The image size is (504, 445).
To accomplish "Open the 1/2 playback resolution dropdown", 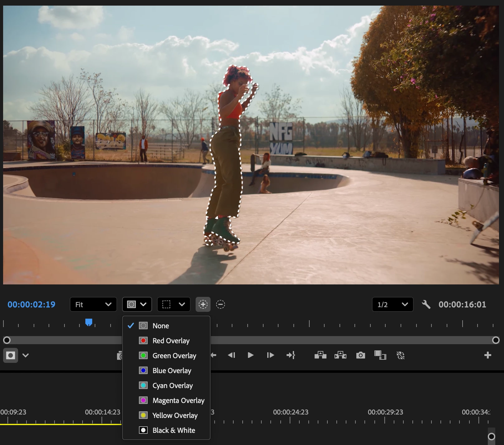I will click(x=392, y=304).
